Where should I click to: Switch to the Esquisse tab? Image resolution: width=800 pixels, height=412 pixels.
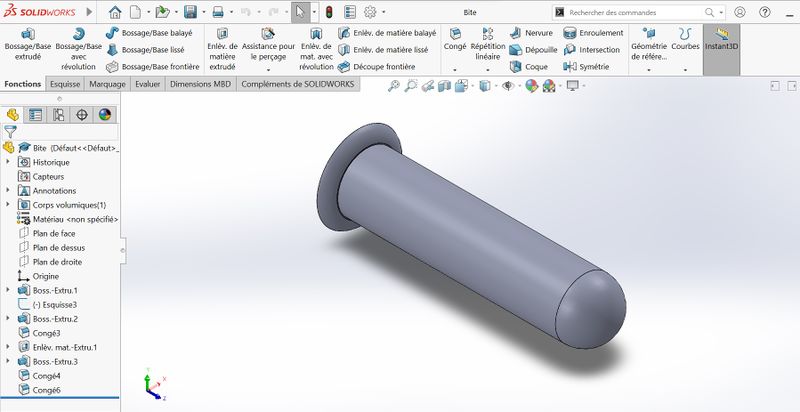coord(66,85)
